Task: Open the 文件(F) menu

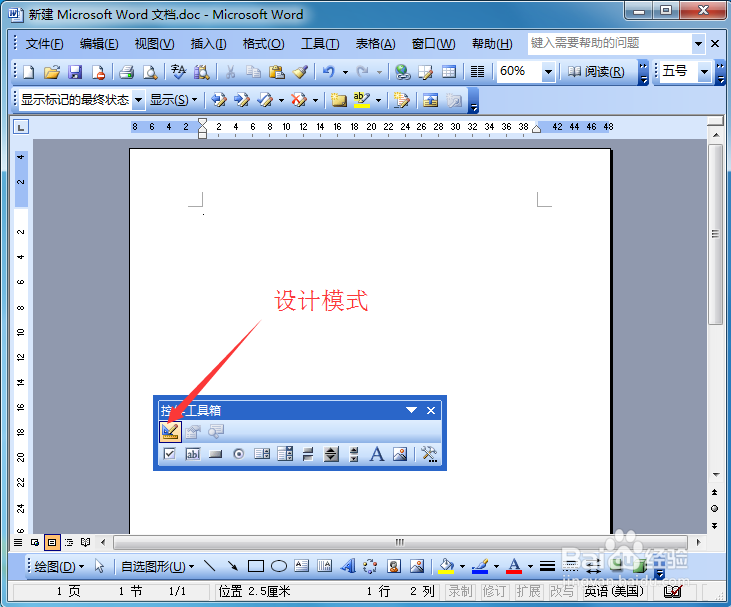Action: click(44, 44)
